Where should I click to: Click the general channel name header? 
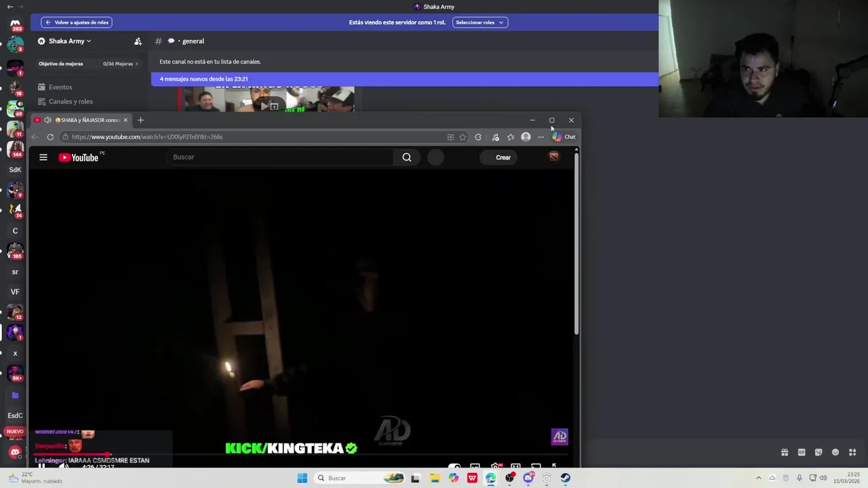tap(193, 41)
